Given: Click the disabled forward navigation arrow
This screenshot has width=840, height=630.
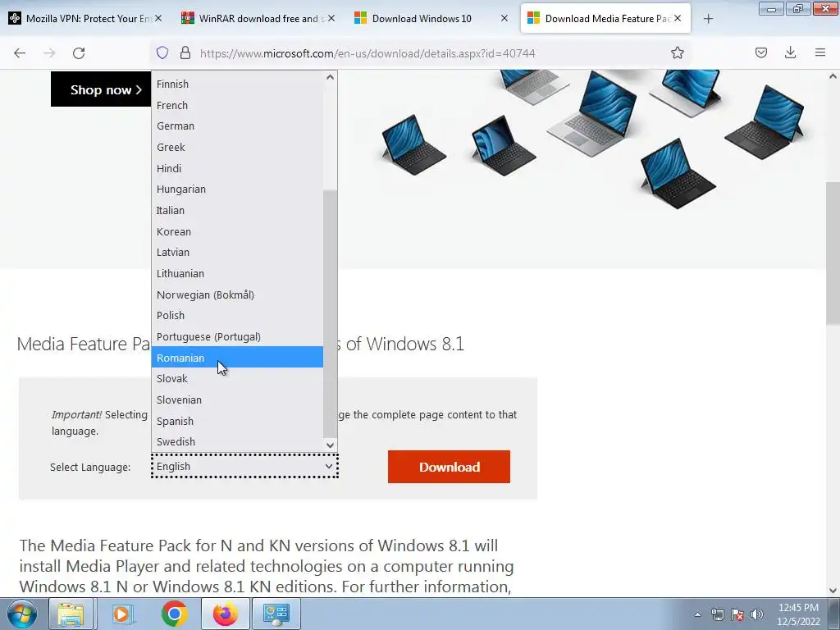Looking at the screenshot, I should [49, 53].
